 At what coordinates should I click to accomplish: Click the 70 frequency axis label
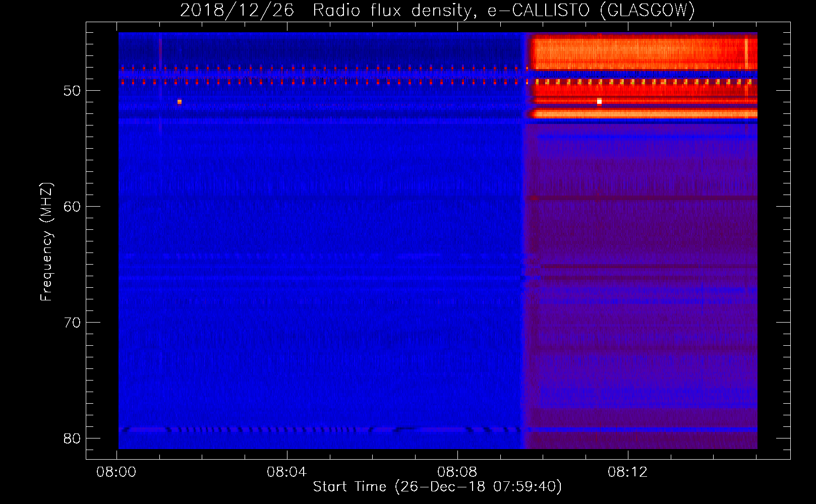(72, 323)
